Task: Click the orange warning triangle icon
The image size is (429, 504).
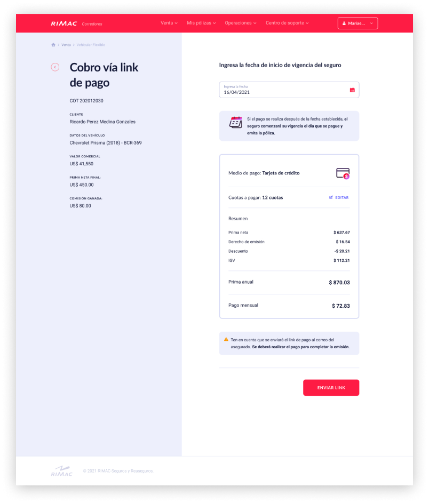Action: point(226,339)
